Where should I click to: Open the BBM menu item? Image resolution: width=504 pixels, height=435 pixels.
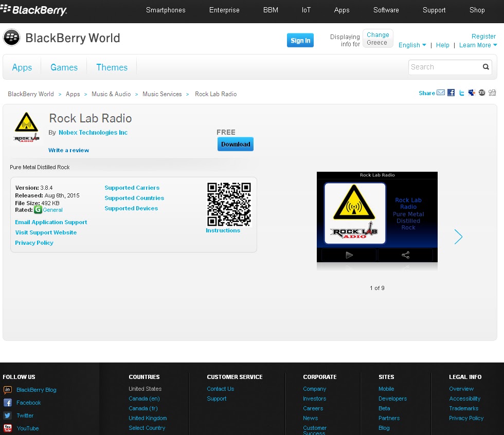(271, 10)
